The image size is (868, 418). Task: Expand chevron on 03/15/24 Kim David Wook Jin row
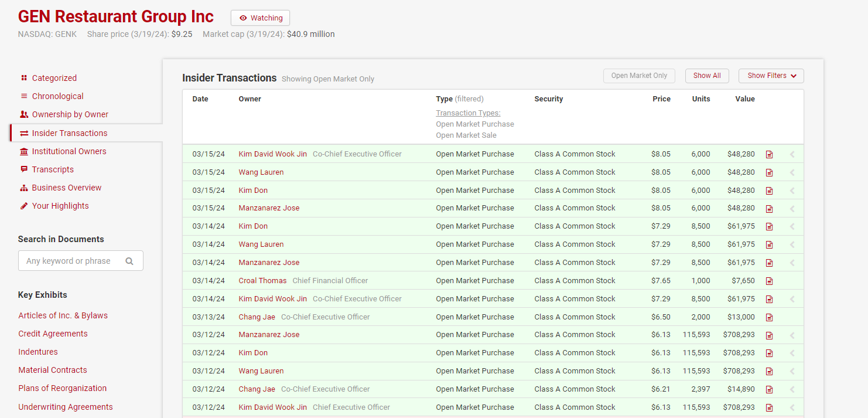[792, 154]
